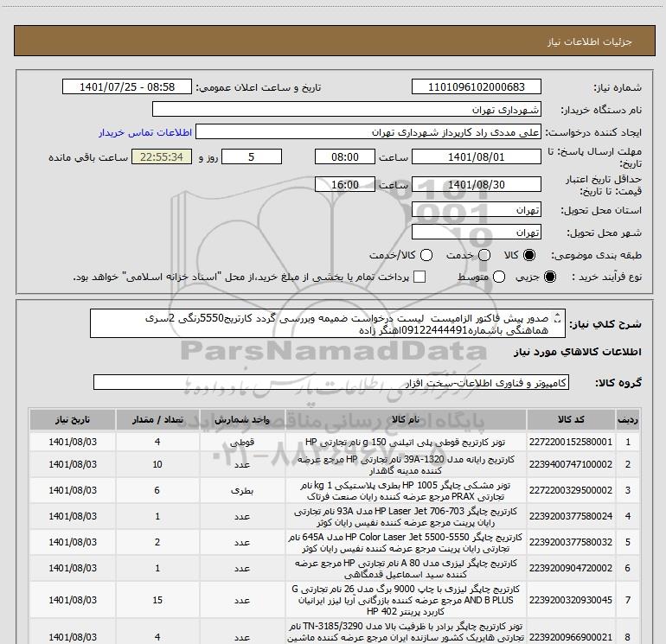This screenshot has width=666, height=644.
Task: Click the price validity time 16:00
Action: [x=345, y=184]
